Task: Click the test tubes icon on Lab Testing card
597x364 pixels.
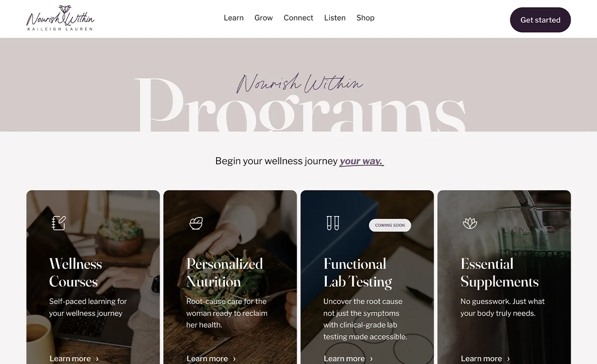Action: pyautogui.click(x=333, y=223)
